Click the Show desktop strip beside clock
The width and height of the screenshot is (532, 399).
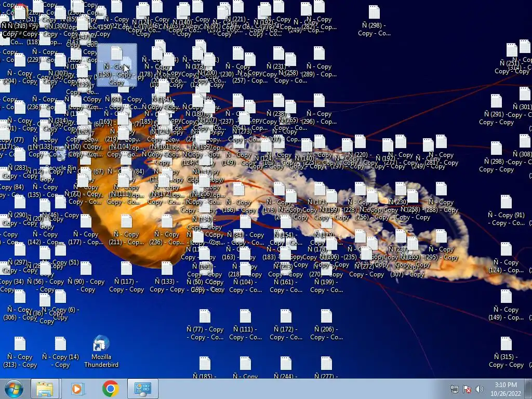click(528, 389)
